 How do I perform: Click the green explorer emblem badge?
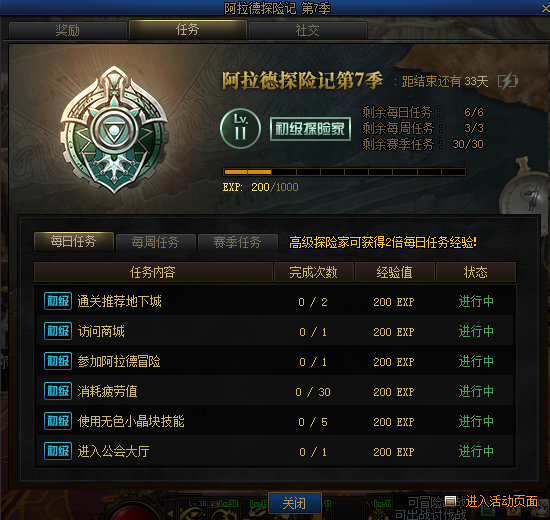coord(114,130)
